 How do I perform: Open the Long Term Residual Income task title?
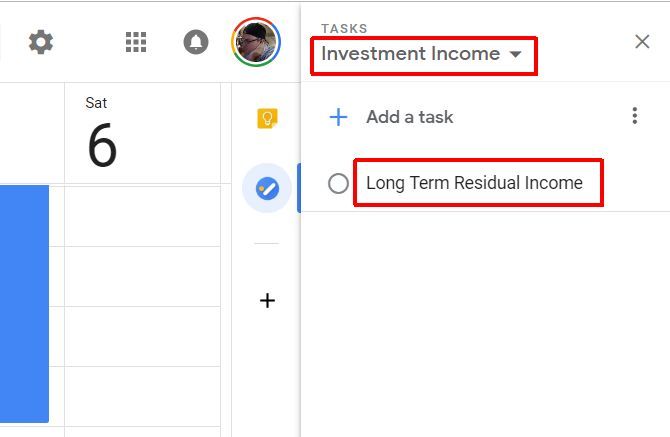(x=474, y=183)
